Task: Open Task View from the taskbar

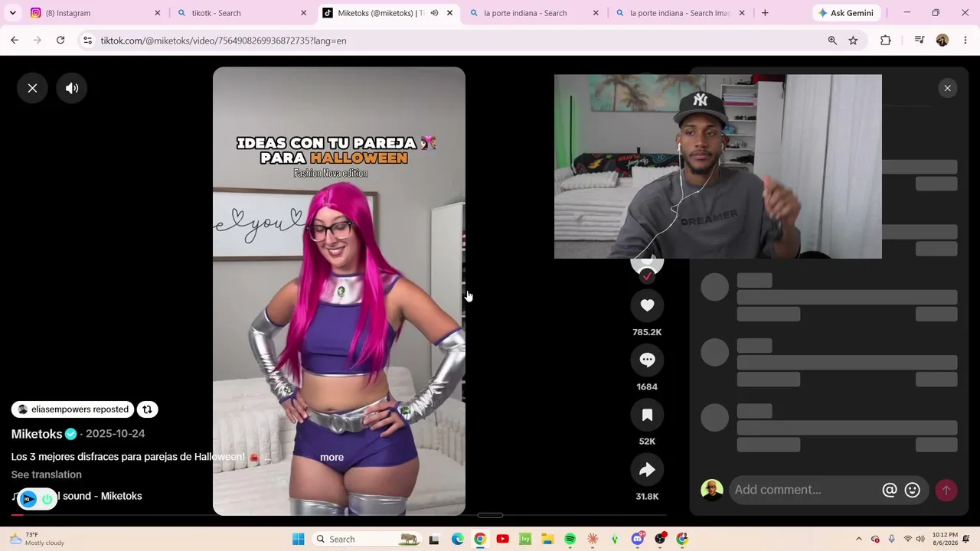Action: 434,539
